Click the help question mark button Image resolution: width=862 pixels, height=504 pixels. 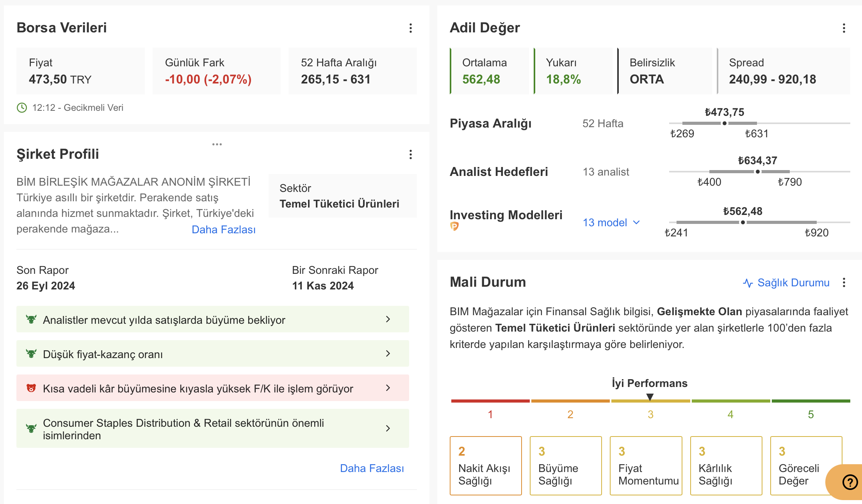tap(850, 482)
